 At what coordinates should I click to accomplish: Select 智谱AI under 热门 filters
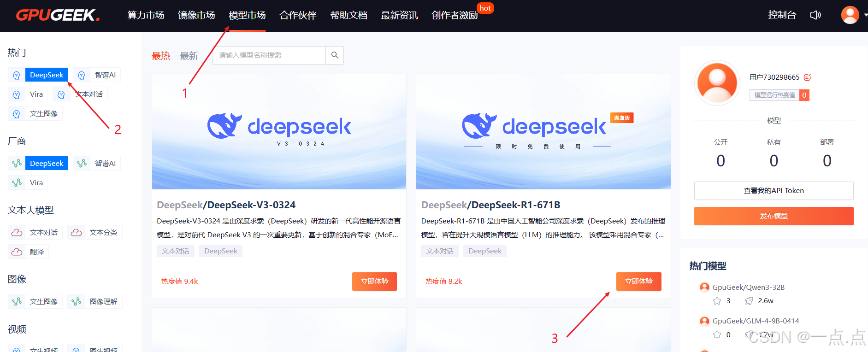(105, 75)
